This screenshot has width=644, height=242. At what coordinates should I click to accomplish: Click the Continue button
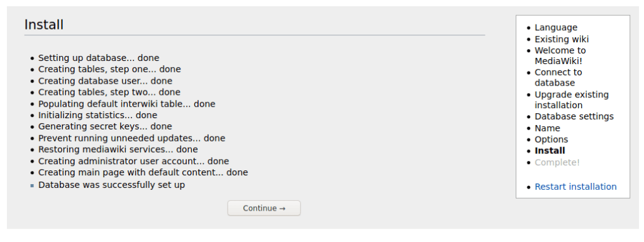point(264,208)
